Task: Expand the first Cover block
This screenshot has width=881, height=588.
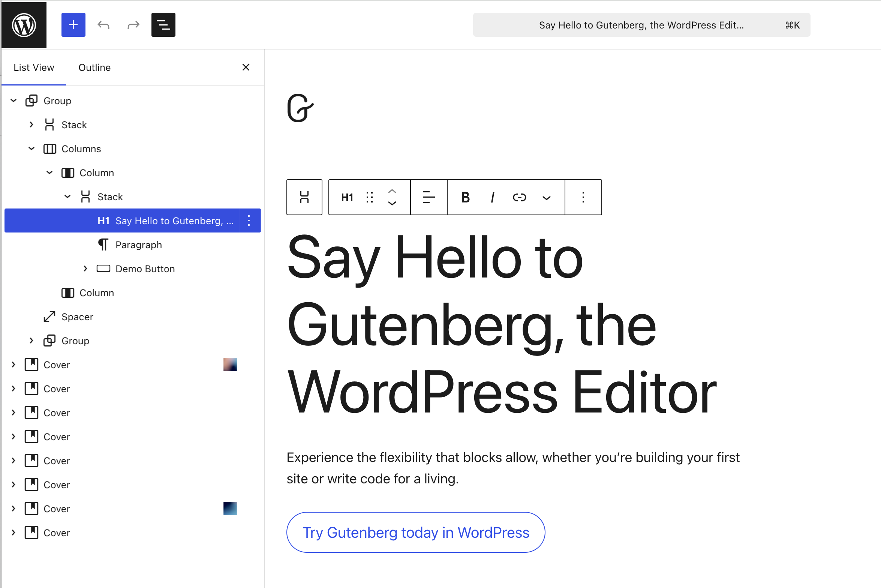Action: pos(13,364)
